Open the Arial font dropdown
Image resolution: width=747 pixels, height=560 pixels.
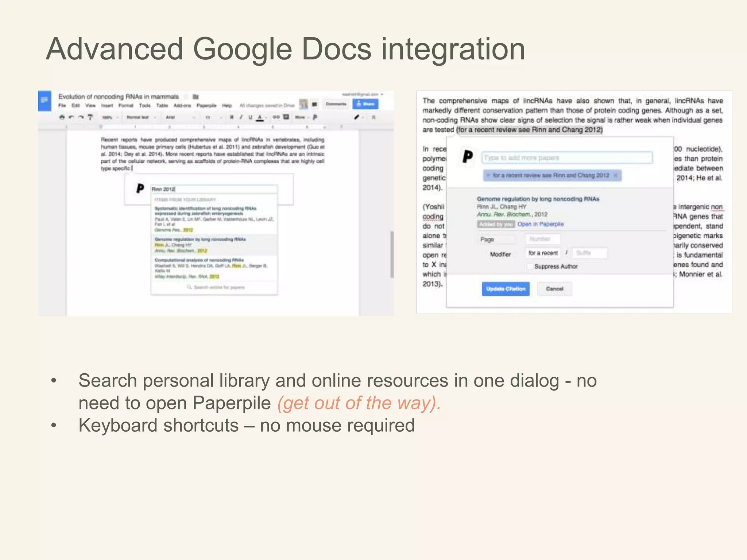click(x=181, y=117)
